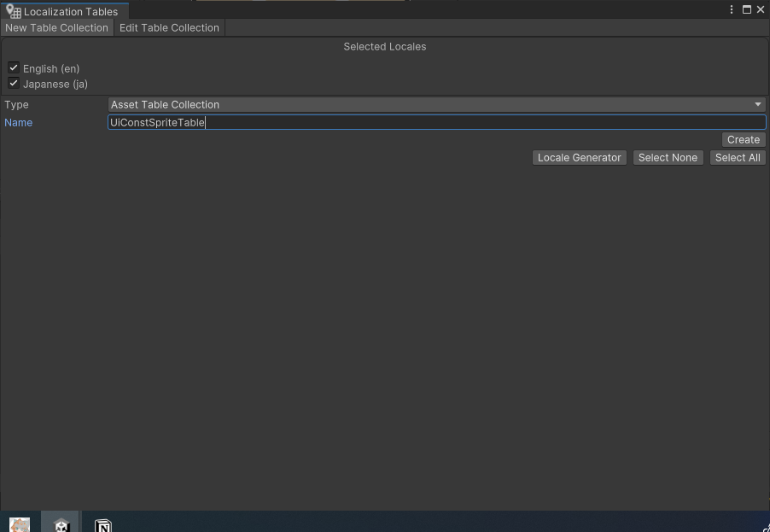Viewport: 770px width, 532px height.
Task: Click the Localization Tables window tab icon
Action: pyautogui.click(x=14, y=11)
